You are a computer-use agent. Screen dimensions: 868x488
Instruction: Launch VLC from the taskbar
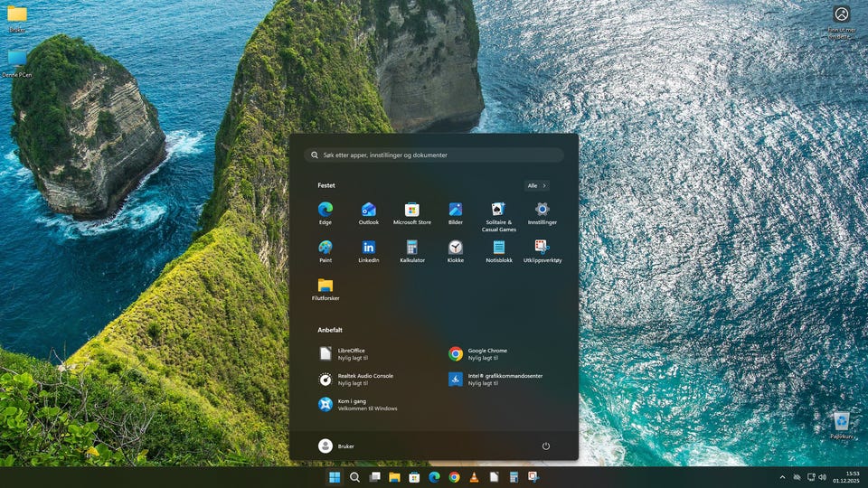(475, 477)
